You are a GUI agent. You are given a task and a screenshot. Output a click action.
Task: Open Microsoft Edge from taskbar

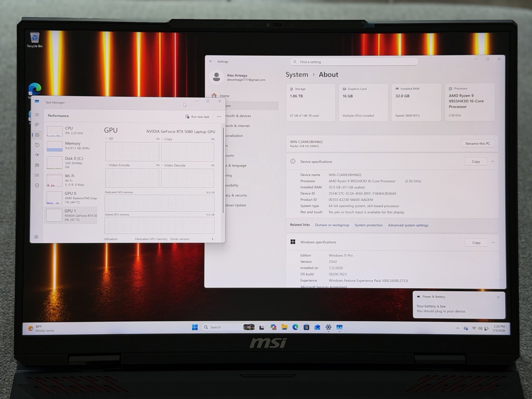tap(295, 327)
